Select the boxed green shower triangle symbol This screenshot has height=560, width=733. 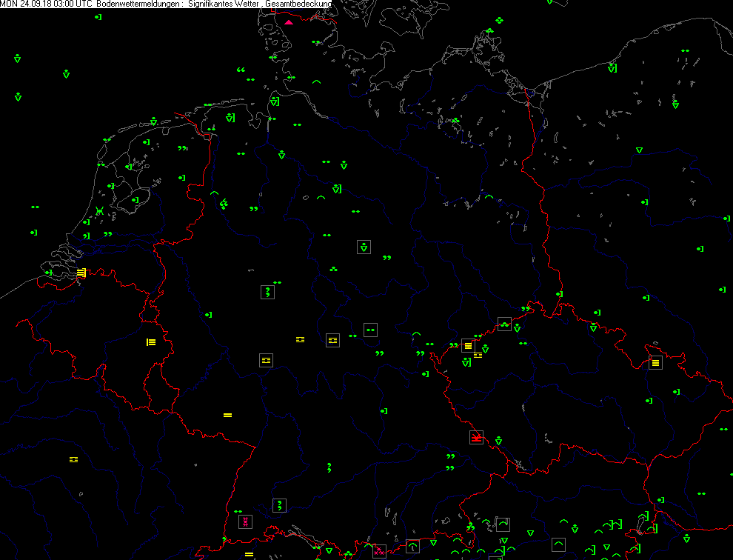coord(364,247)
